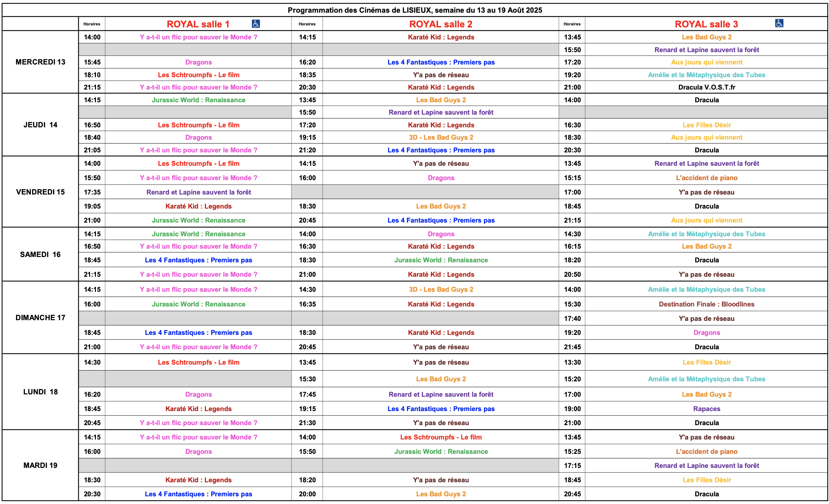Click 'Y a-t-il un flic' on Mercredi 14:00

199,37
